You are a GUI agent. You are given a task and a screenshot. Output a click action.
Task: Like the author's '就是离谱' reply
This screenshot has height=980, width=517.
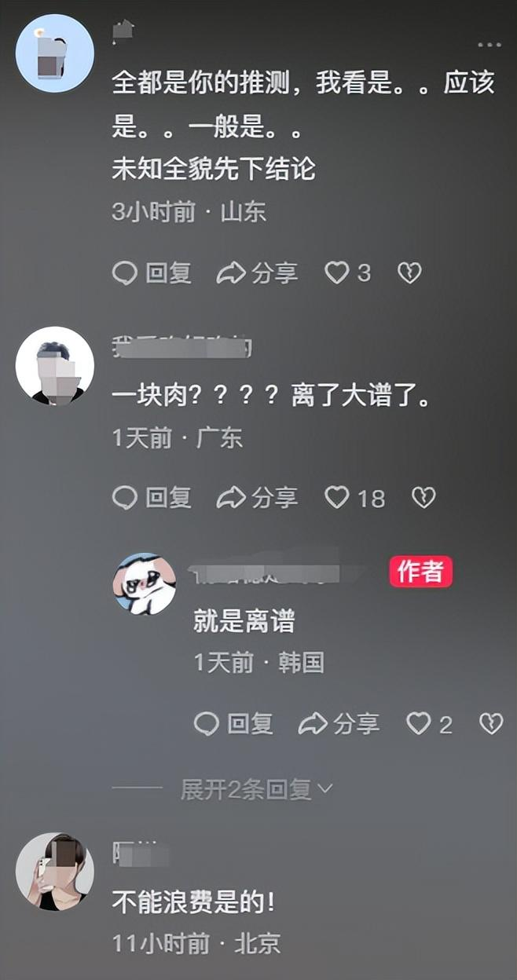point(429,724)
